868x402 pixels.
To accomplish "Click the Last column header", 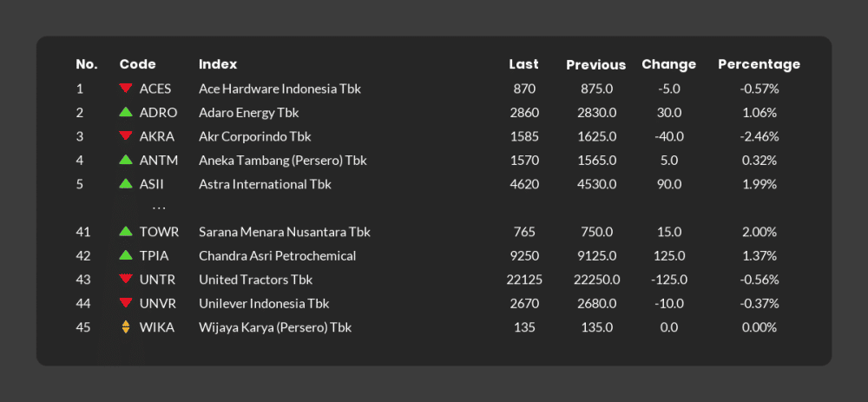I will pos(523,64).
